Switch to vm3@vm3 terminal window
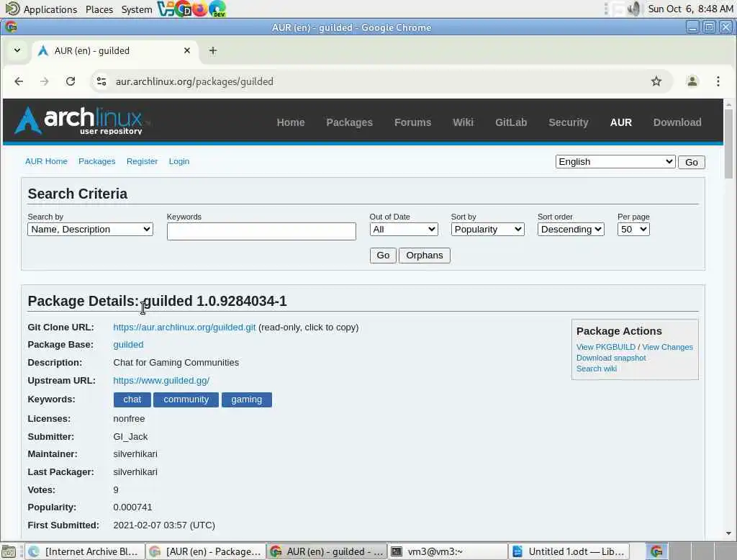 tap(448, 551)
